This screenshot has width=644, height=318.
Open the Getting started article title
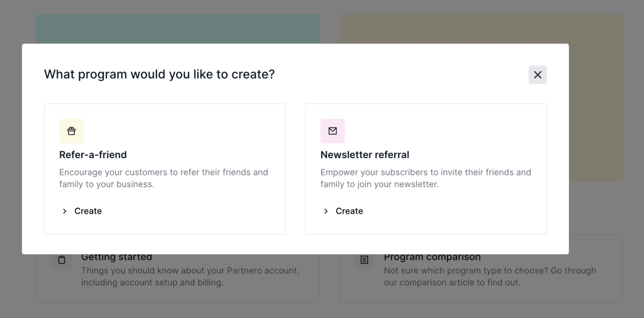click(117, 257)
